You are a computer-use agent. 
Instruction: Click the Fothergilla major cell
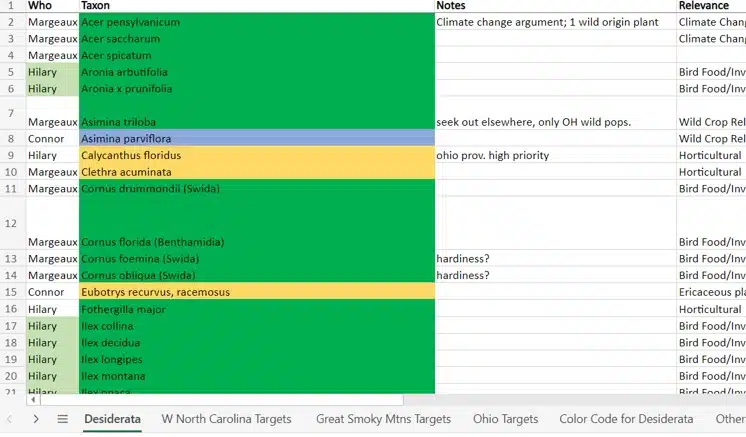click(257, 309)
